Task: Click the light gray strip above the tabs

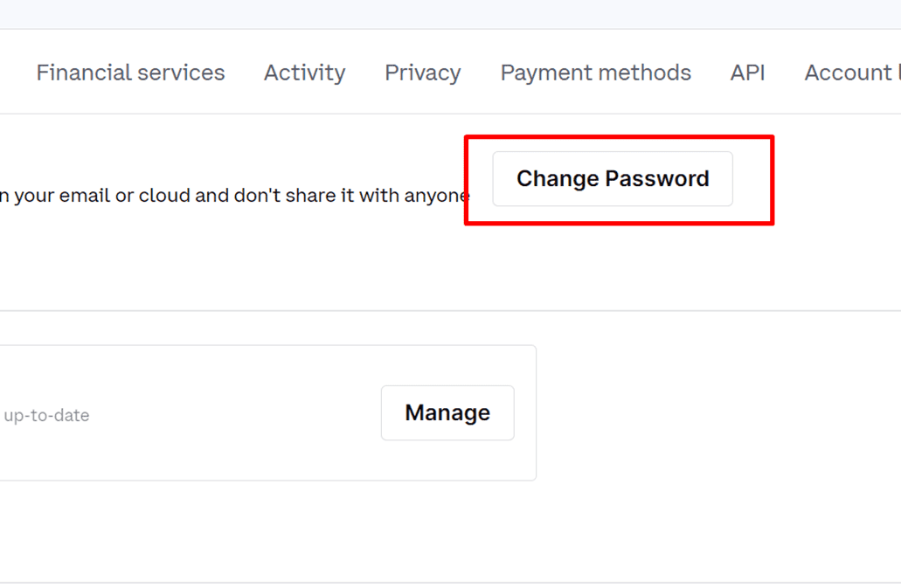Action: [x=437, y=14]
